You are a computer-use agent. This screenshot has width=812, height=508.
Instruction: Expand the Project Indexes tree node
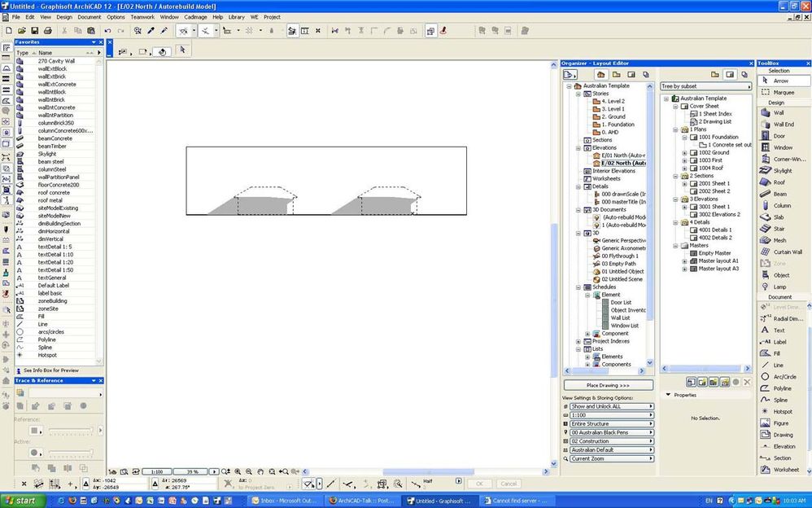tap(577, 341)
